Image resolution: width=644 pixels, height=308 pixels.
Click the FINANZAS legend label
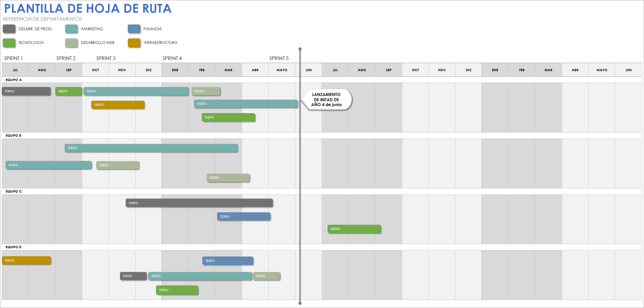click(x=153, y=29)
